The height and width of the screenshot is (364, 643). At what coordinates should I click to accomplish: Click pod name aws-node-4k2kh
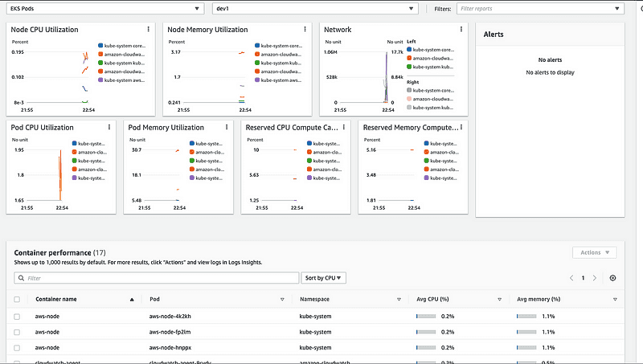tap(170, 317)
